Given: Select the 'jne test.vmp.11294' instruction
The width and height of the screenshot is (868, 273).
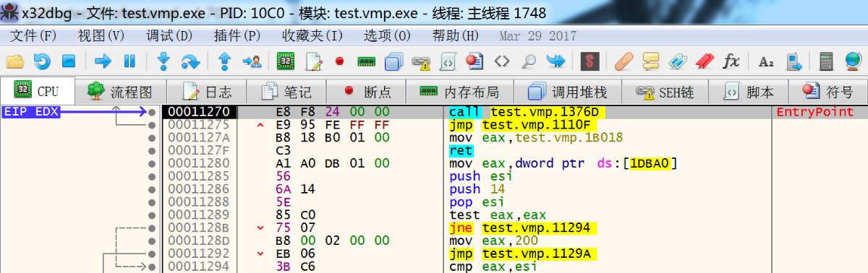Looking at the screenshot, I should pyautogui.click(x=523, y=228).
